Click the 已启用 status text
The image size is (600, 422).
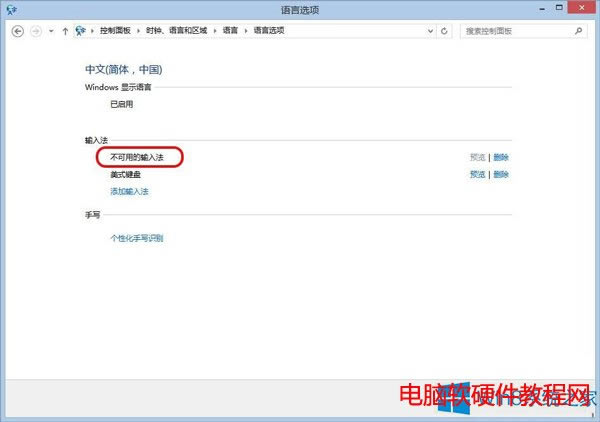tap(122, 104)
